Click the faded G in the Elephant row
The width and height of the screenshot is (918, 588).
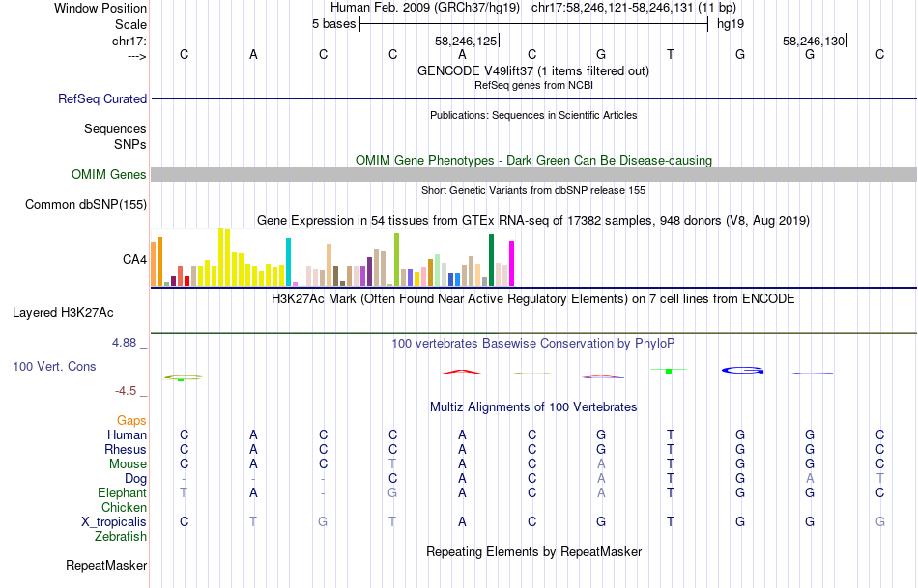(x=392, y=492)
